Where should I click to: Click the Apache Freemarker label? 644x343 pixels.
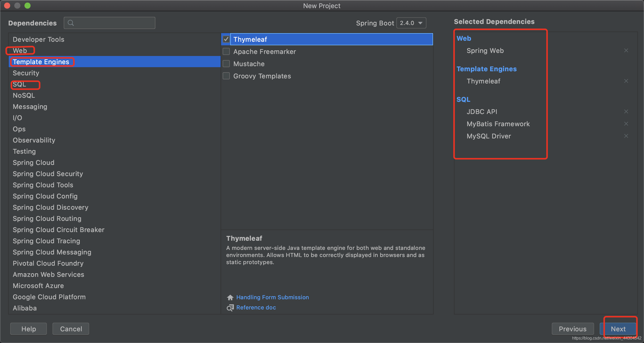pos(264,51)
